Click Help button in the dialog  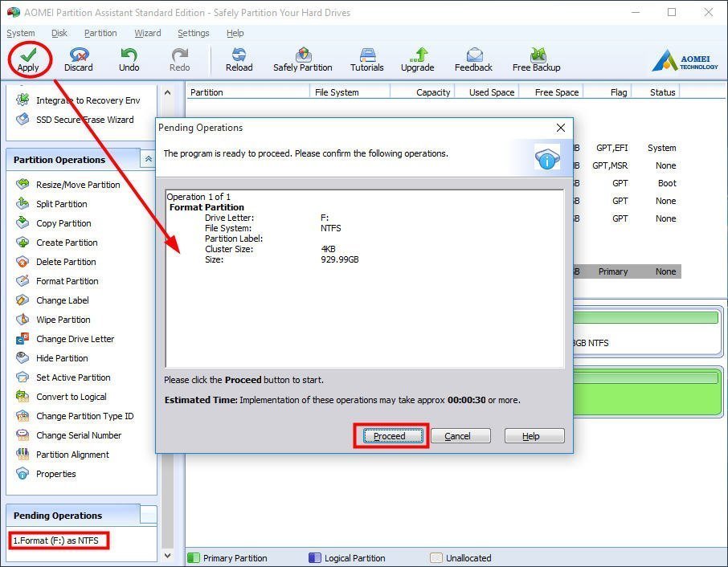coord(534,436)
